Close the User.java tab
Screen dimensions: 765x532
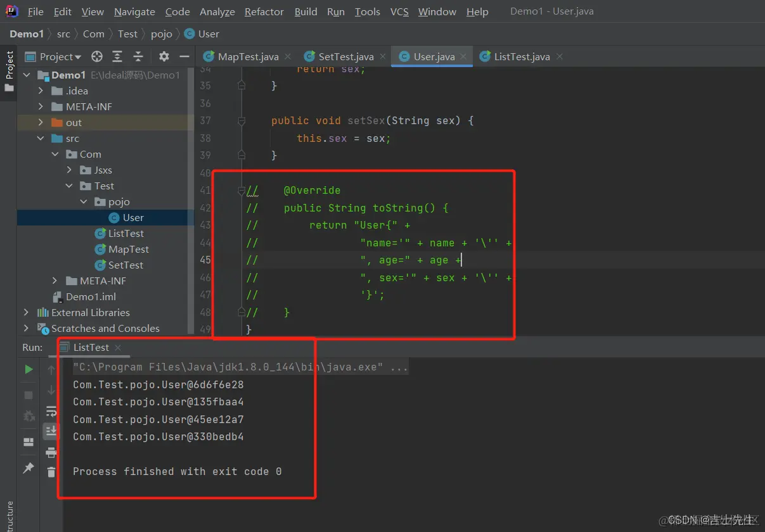click(464, 56)
